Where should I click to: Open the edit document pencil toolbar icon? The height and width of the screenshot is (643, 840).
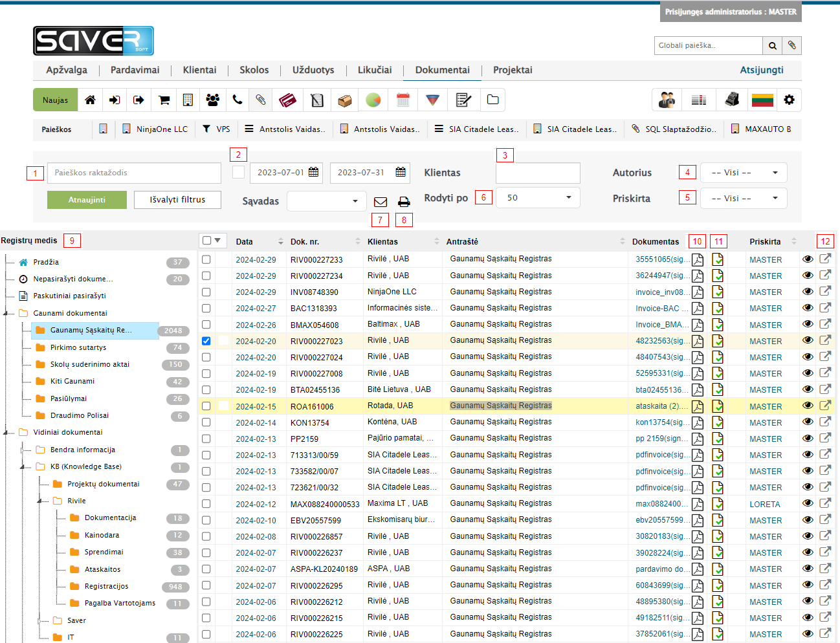pyautogui.click(x=463, y=100)
